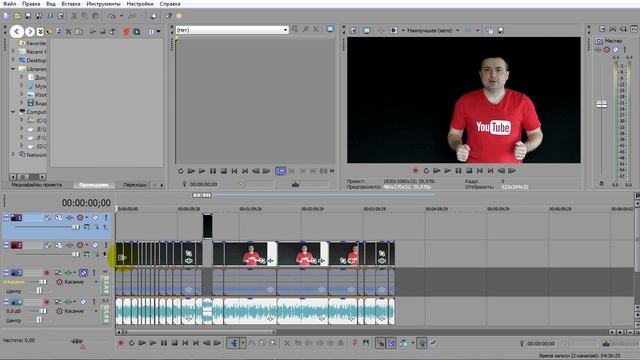Go forward in the explorer panel
The height and width of the screenshot is (360, 640).
29,31
